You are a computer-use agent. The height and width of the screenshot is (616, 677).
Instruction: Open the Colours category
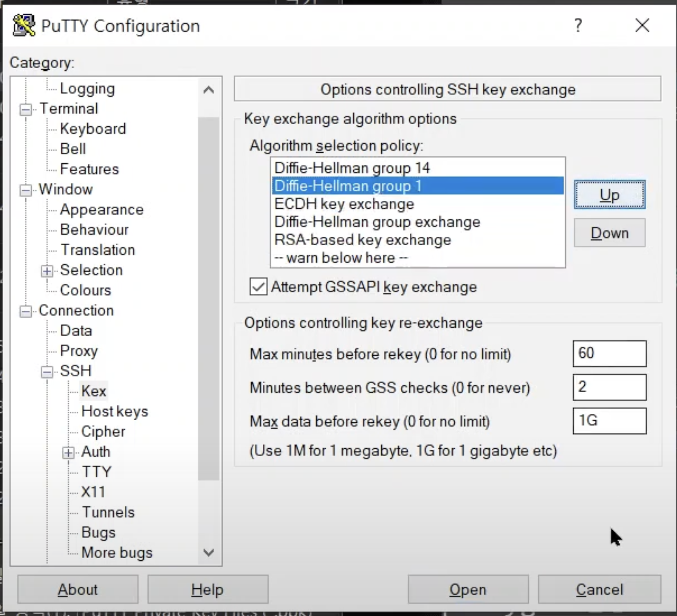click(x=86, y=290)
